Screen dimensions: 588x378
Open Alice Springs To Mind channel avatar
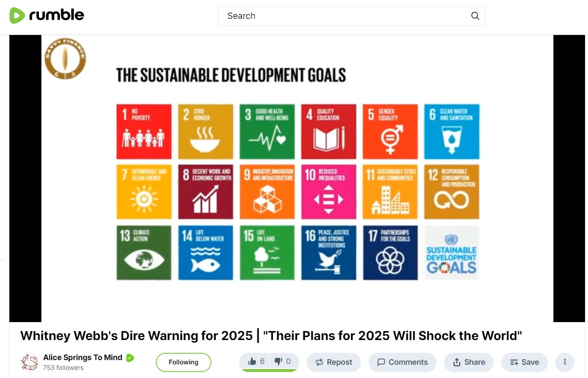[x=29, y=362]
